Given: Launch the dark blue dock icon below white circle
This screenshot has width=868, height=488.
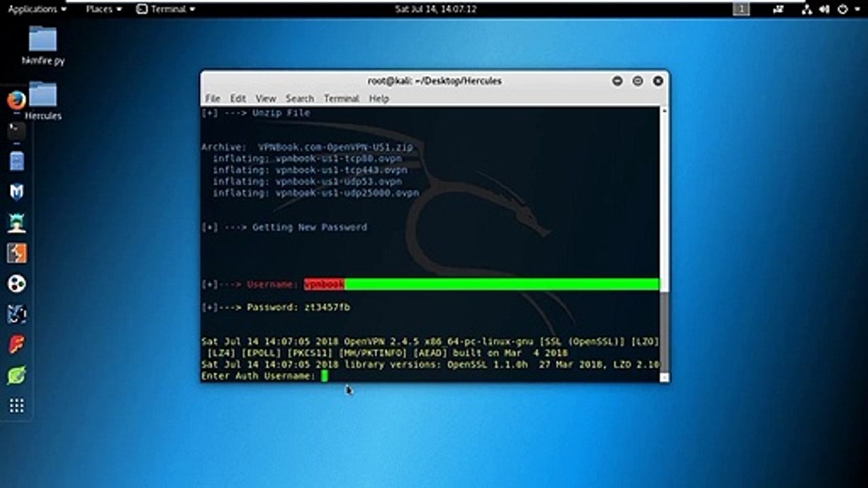Looking at the screenshot, I should (16, 314).
